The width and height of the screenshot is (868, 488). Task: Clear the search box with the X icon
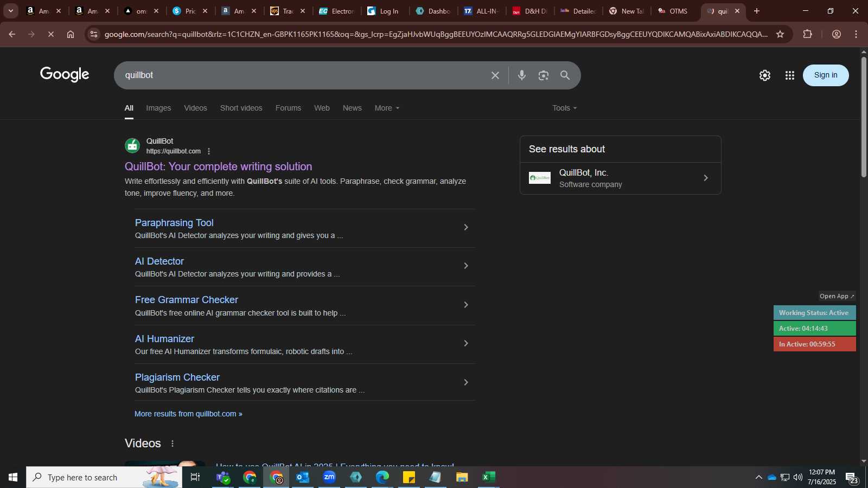(495, 75)
